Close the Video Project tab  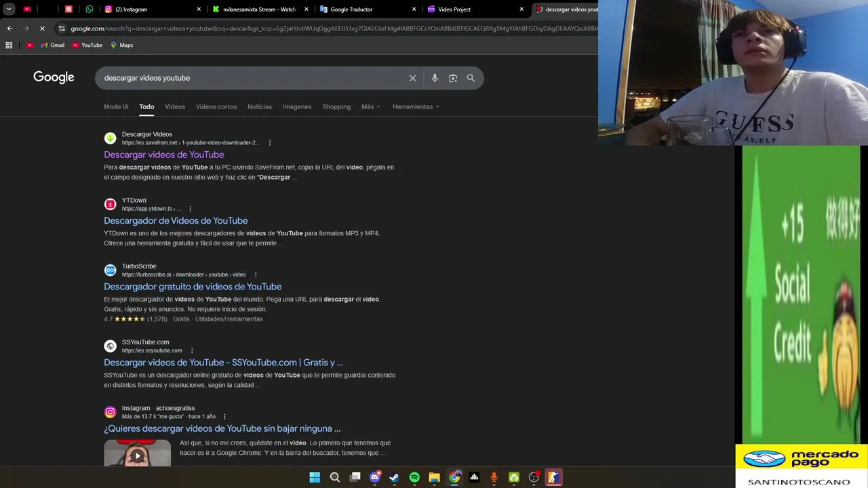(x=521, y=9)
